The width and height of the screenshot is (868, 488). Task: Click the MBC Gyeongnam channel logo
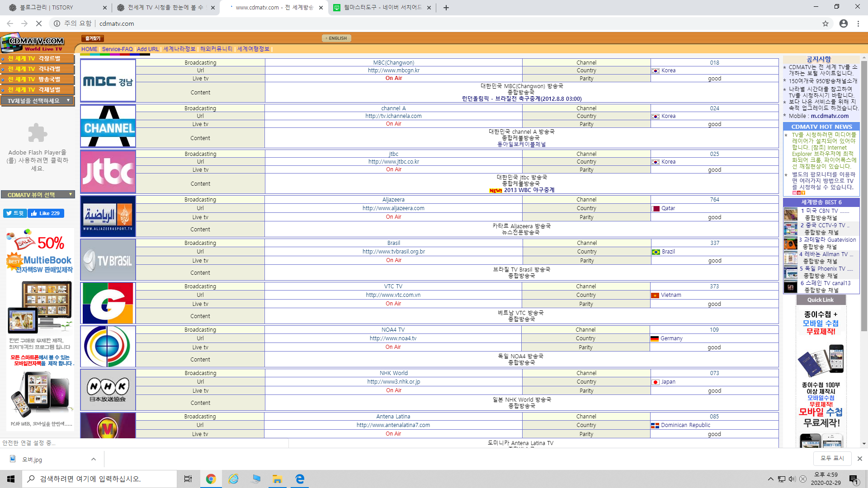(108, 80)
